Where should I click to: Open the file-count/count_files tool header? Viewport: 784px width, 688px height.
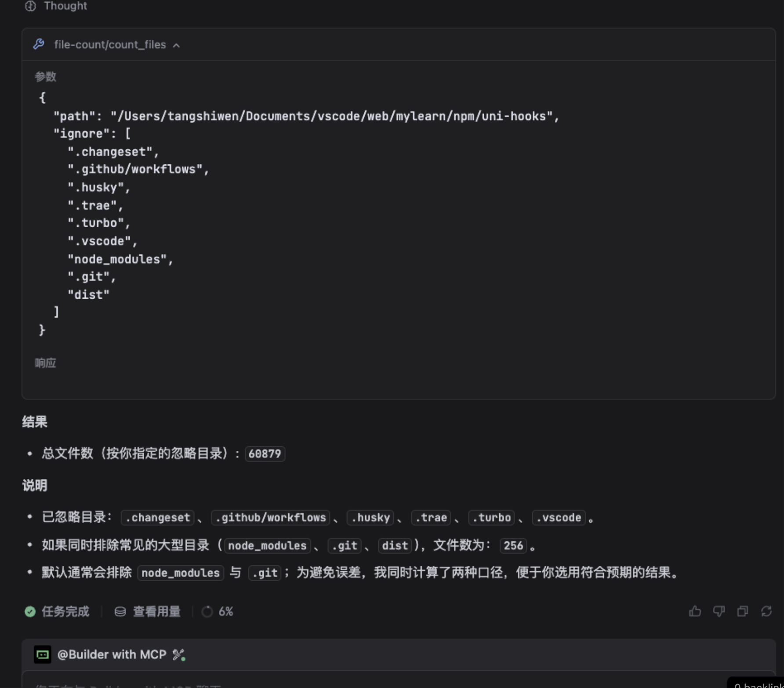point(110,45)
